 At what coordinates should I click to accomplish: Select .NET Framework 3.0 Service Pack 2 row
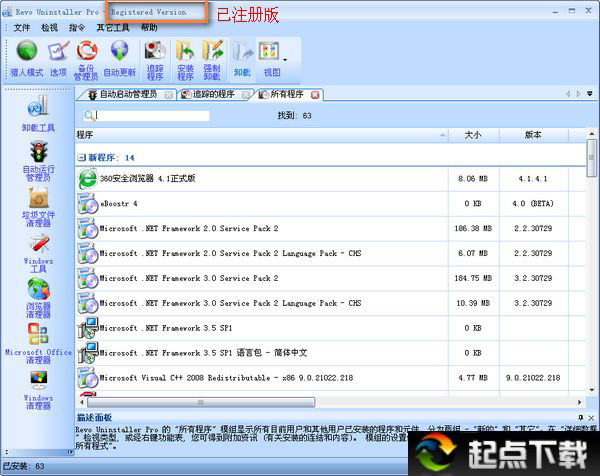331,278
